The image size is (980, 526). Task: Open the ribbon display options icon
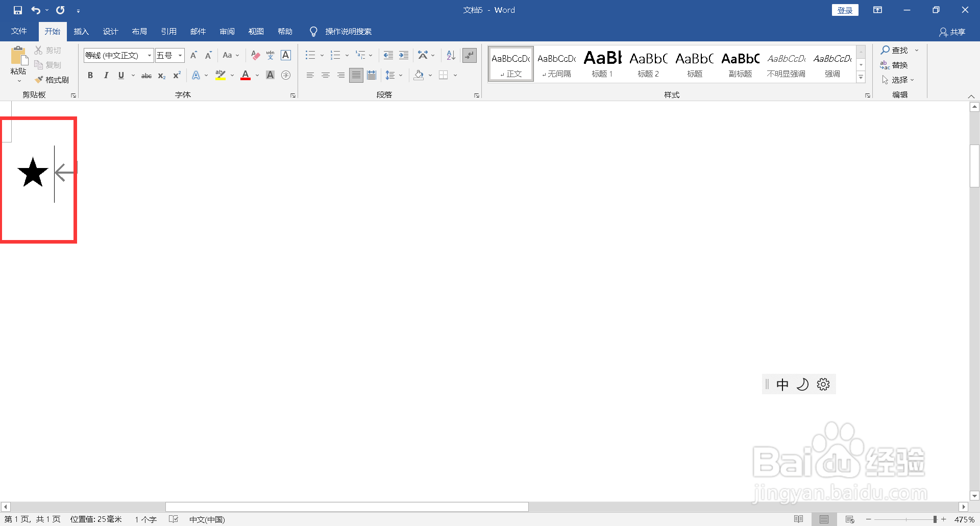(877, 10)
